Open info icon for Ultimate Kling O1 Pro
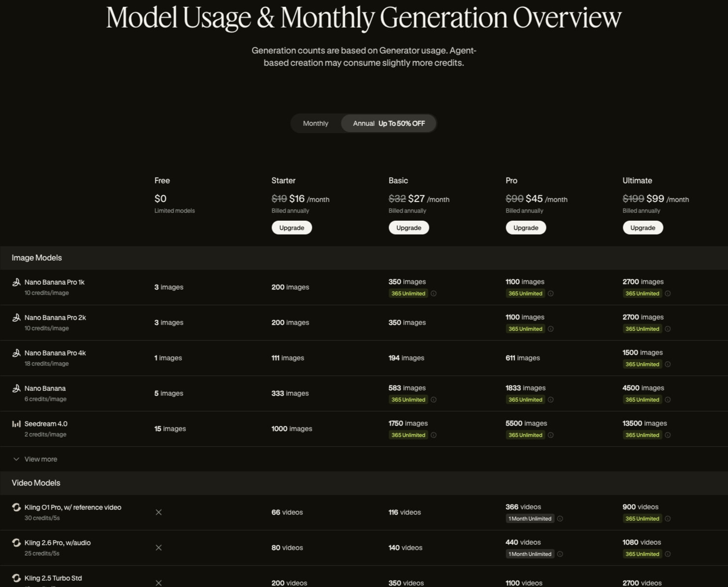The image size is (728, 587). coord(667,519)
